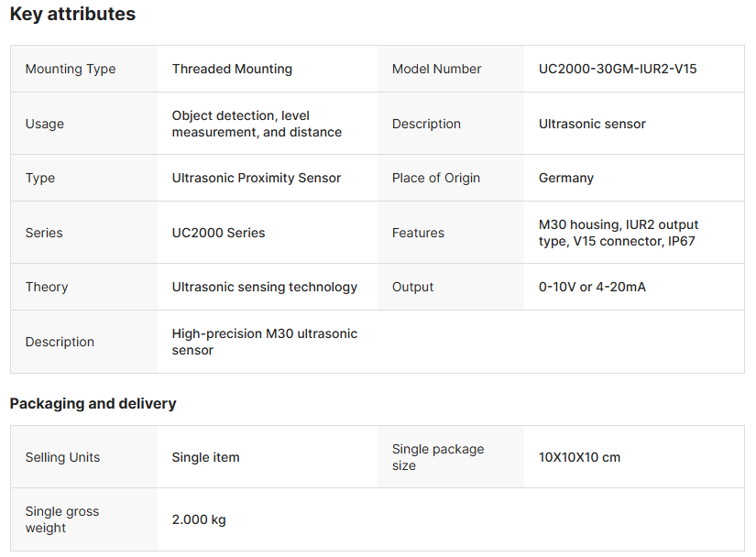Click the "Threaded Mounting" value
Image resolution: width=756 pixels, height=557 pixels.
232,69
